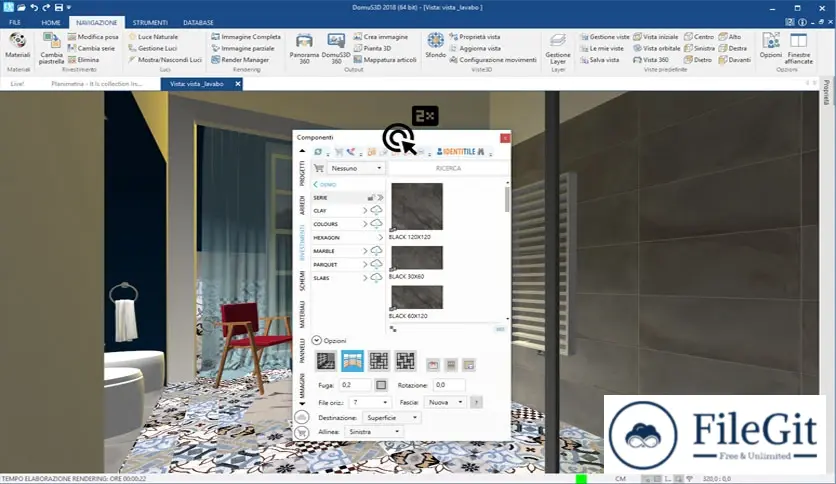The height and width of the screenshot is (484, 836).
Task: Click Salva vista
Action: pyautogui.click(x=600, y=60)
